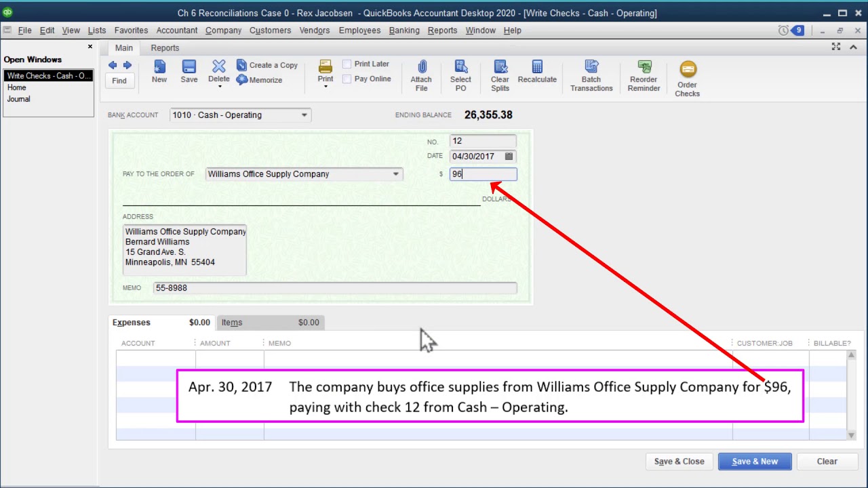The height and width of the screenshot is (488, 868).
Task: Click Save & Close button
Action: click(679, 462)
